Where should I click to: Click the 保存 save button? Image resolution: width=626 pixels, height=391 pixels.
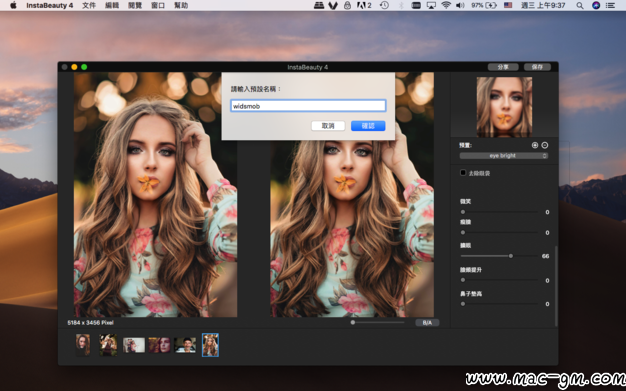537,67
